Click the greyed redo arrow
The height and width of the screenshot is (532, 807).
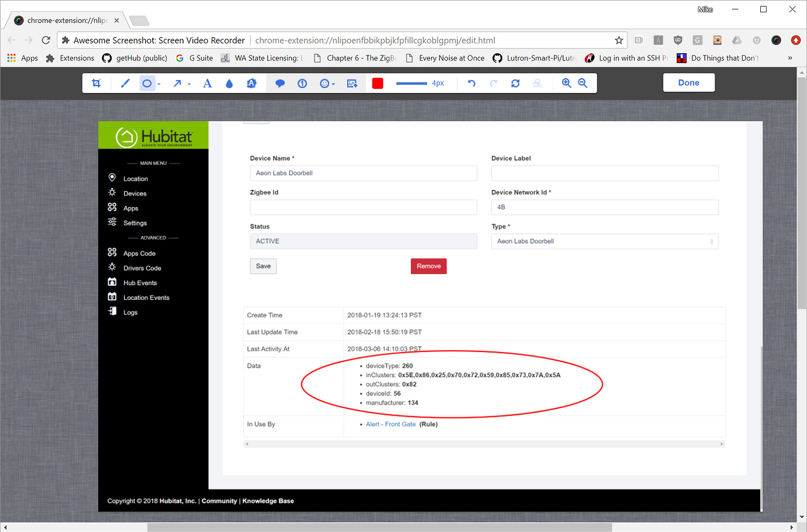494,83
